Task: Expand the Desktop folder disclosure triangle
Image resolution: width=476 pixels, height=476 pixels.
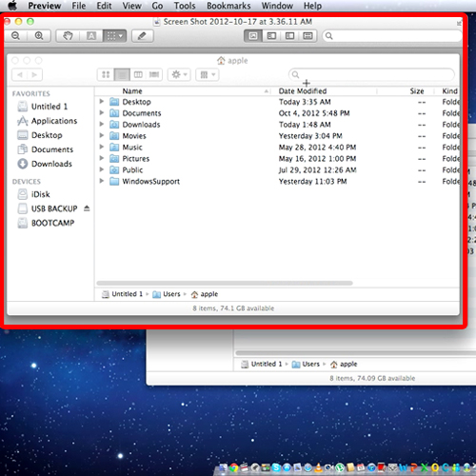Action: pos(102,102)
